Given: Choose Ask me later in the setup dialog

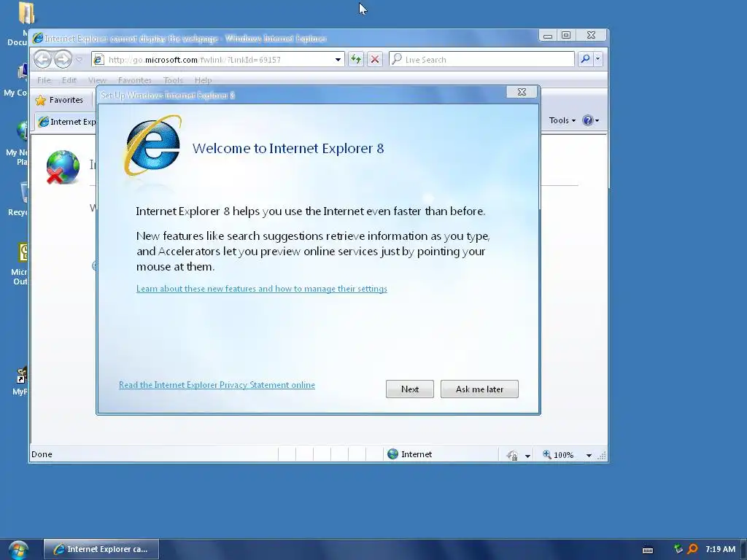Looking at the screenshot, I should [x=479, y=389].
